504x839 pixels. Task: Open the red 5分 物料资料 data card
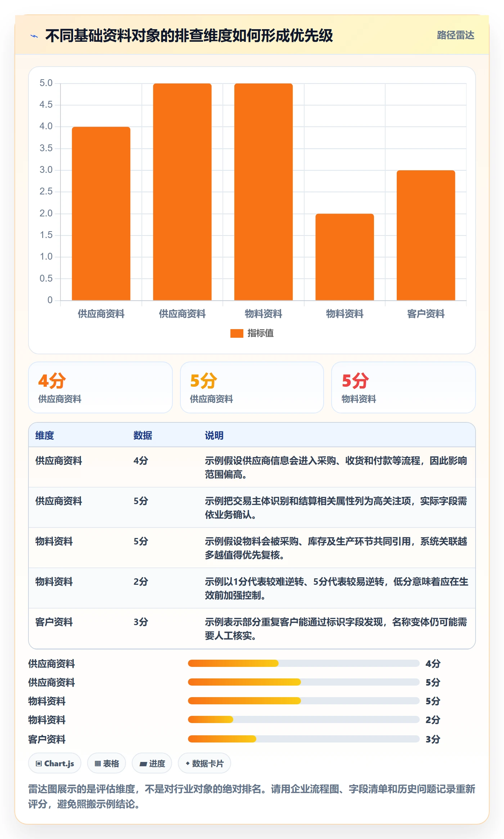tap(404, 387)
